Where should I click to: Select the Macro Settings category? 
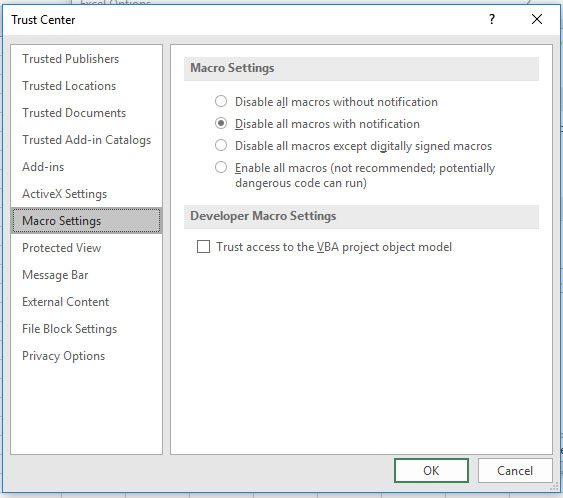[87, 220]
